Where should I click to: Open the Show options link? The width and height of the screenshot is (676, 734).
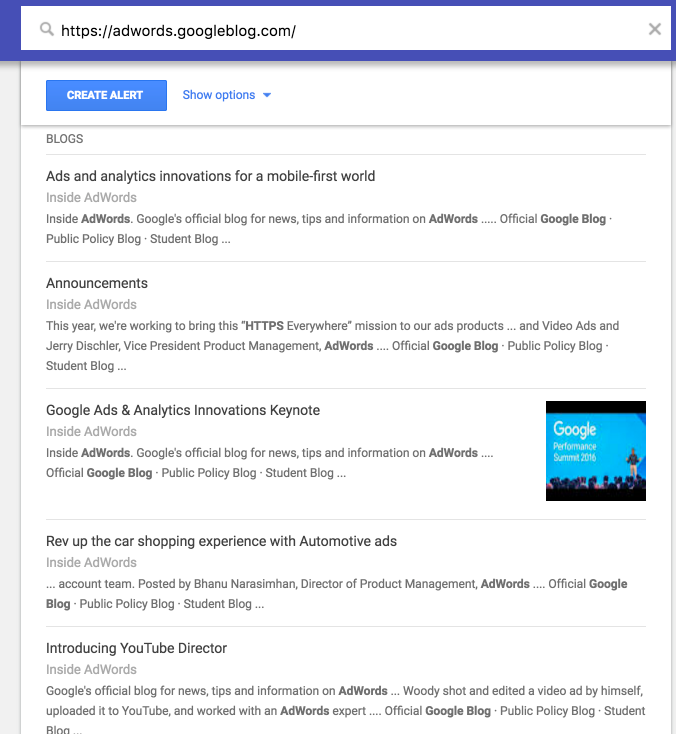pyautogui.click(x=218, y=95)
